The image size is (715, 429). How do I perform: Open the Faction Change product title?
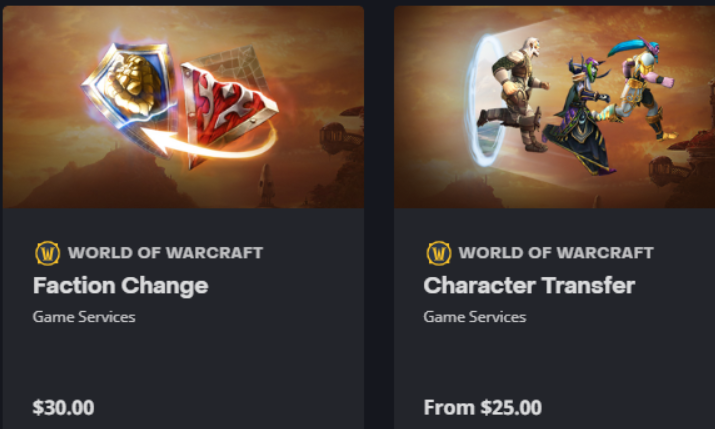120,286
